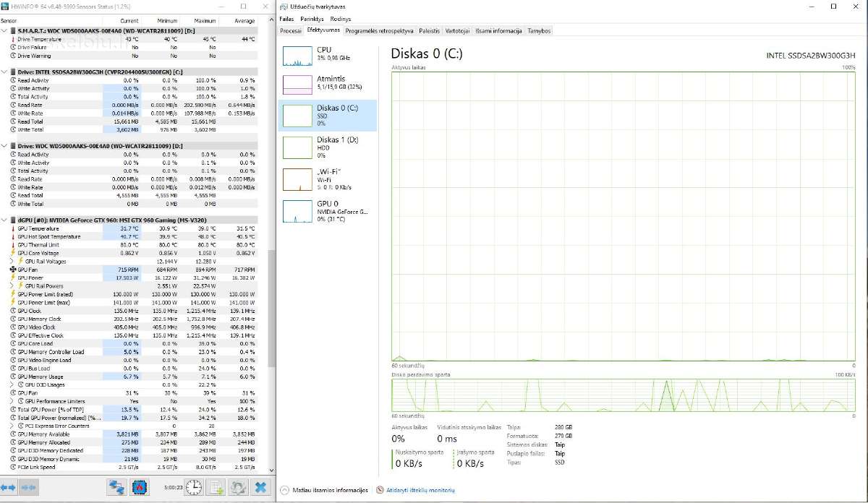Click the Maximum column header
868x503 pixels.
[205, 21]
